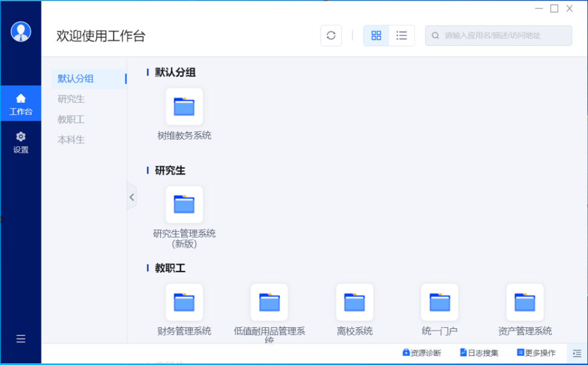Screen dimensions: 588x365
Task: Select 研究生 group in category list
Action: [x=71, y=99]
